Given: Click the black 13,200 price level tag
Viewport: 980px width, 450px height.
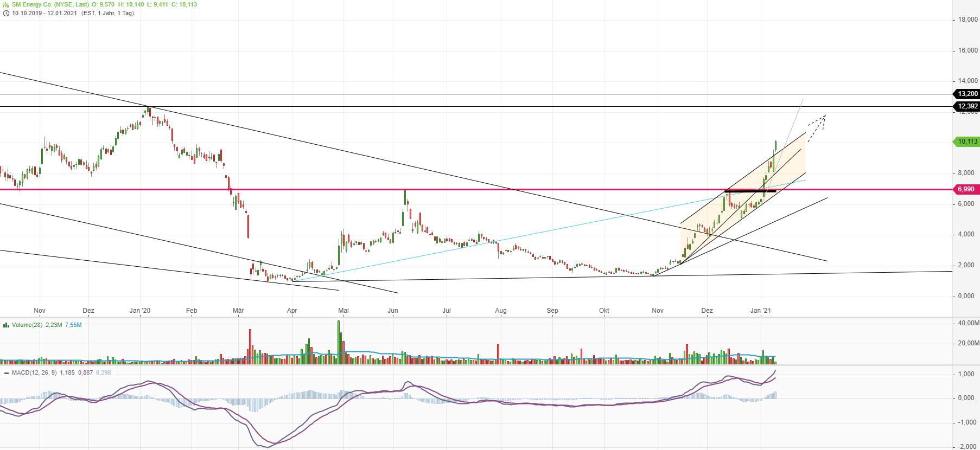Looking at the screenshot, I should (967, 94).
